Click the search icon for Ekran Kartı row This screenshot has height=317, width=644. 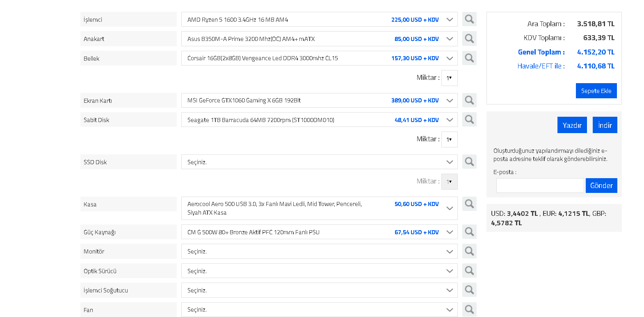[469, 100]
